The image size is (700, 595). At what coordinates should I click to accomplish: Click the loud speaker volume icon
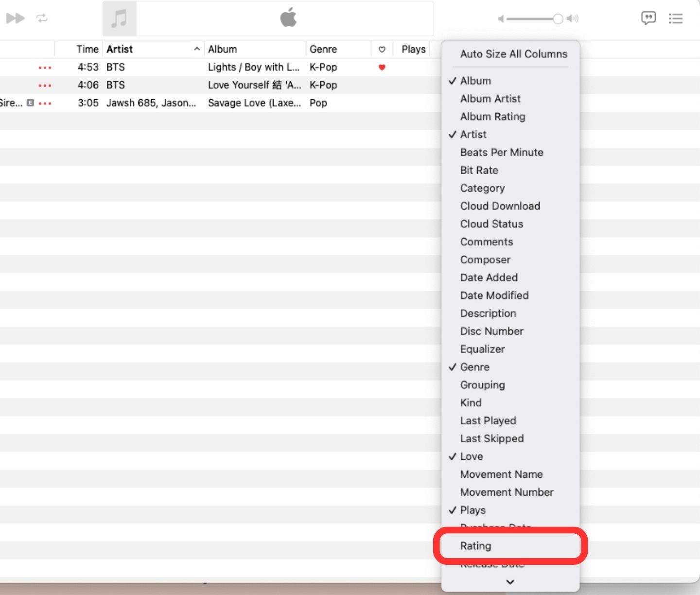pyautogui.click(x=573, y=19)
